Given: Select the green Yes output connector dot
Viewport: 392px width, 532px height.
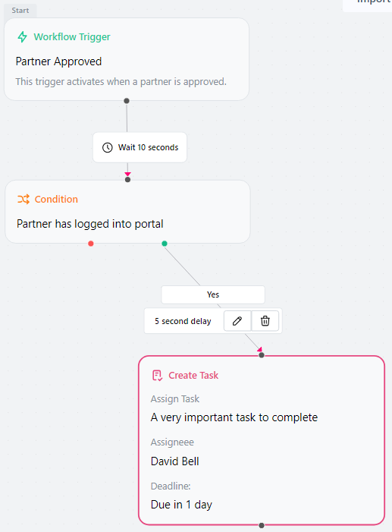Looking at the screenshot, I should [x=165, y=244].
